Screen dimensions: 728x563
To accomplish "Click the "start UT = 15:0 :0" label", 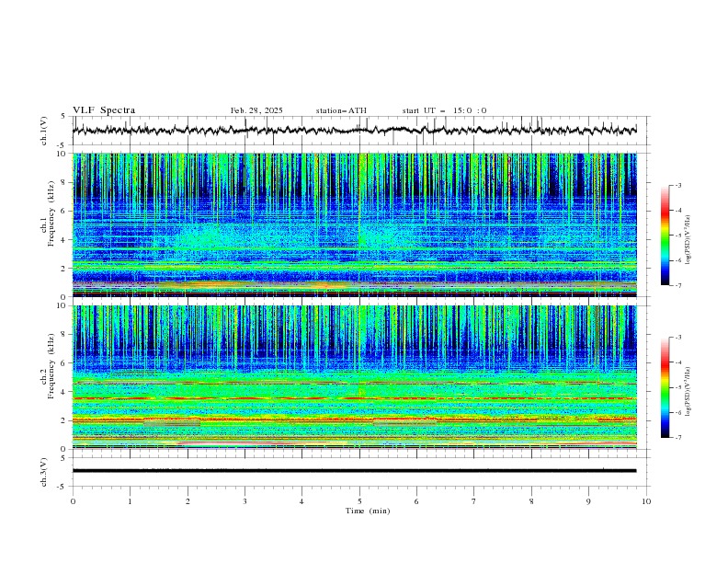I will point(444,110).
